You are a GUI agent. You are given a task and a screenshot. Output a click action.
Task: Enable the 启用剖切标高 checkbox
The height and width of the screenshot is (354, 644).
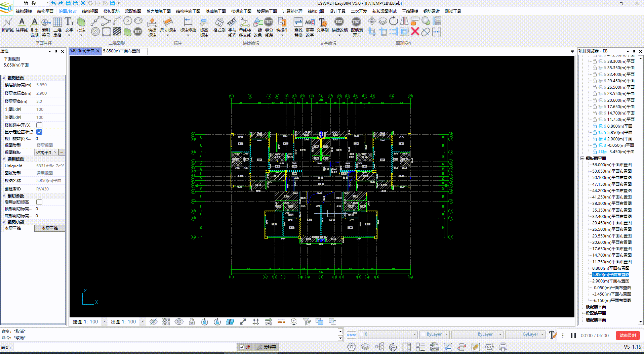[39, 202]
